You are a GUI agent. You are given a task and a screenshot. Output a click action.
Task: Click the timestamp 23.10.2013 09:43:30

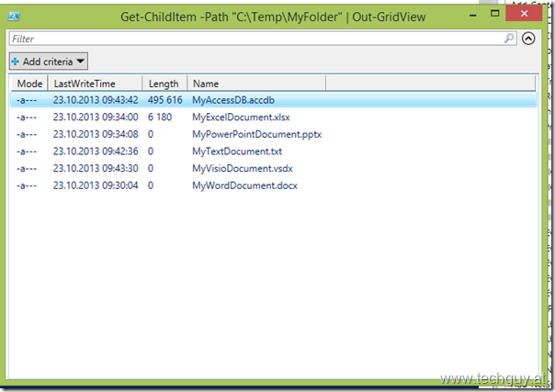click(x=96, y=168)
